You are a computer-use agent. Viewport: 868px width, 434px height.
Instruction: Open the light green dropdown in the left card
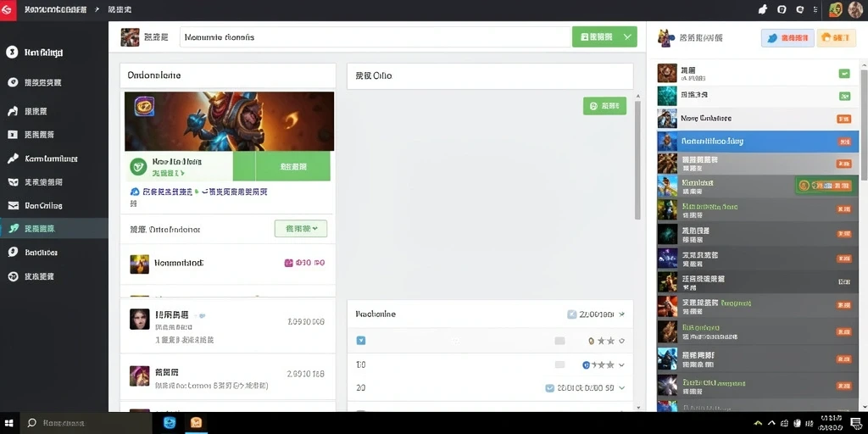tap(301, 228)
